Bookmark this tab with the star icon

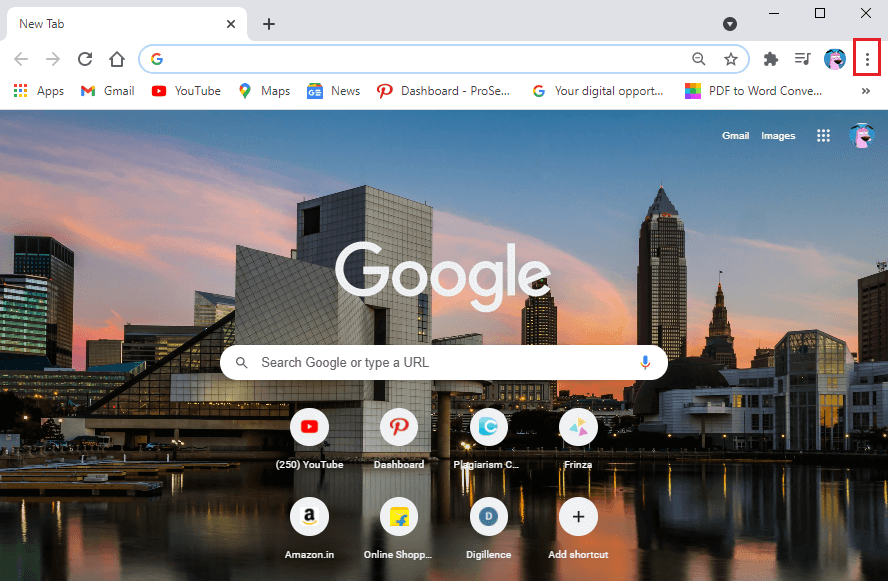731,59
